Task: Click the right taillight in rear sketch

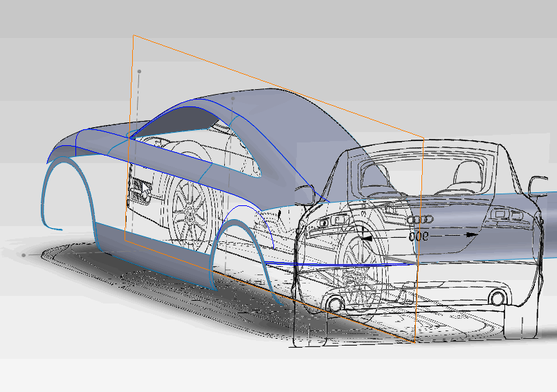Action: click(x=507, y=216)
